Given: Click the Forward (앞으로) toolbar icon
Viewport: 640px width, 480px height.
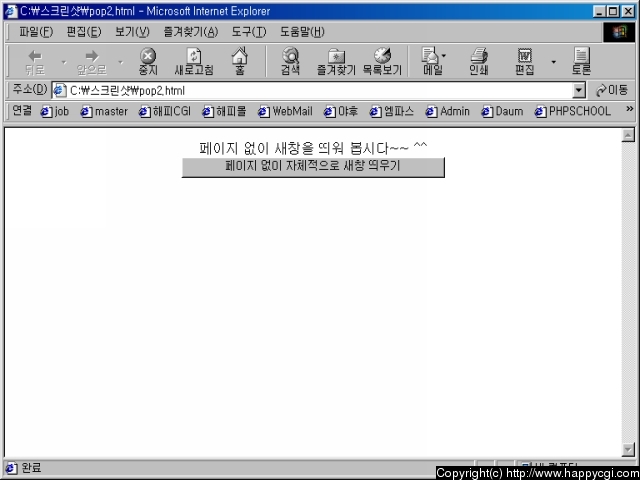Looking at the screenshot, I should click(x=92, y=62).
